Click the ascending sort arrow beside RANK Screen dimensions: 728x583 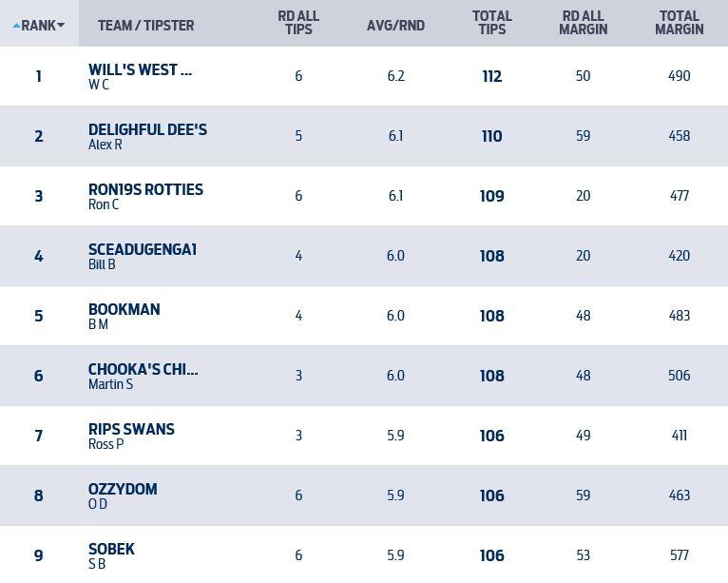(16, 26)
